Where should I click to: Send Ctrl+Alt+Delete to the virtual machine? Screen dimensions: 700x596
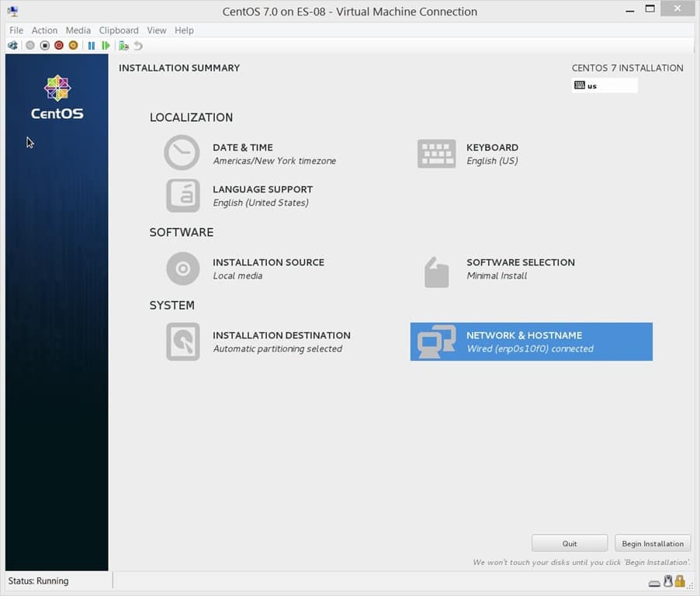[x=12, y=45]
